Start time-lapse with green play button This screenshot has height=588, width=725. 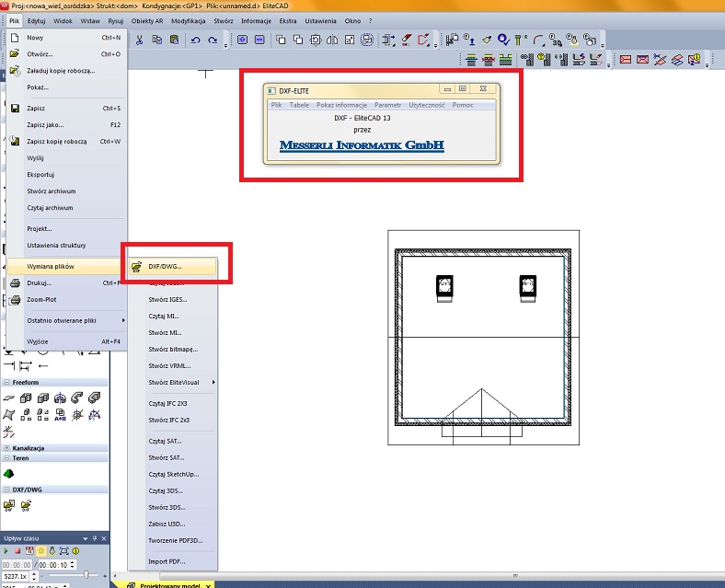(6, 550)
